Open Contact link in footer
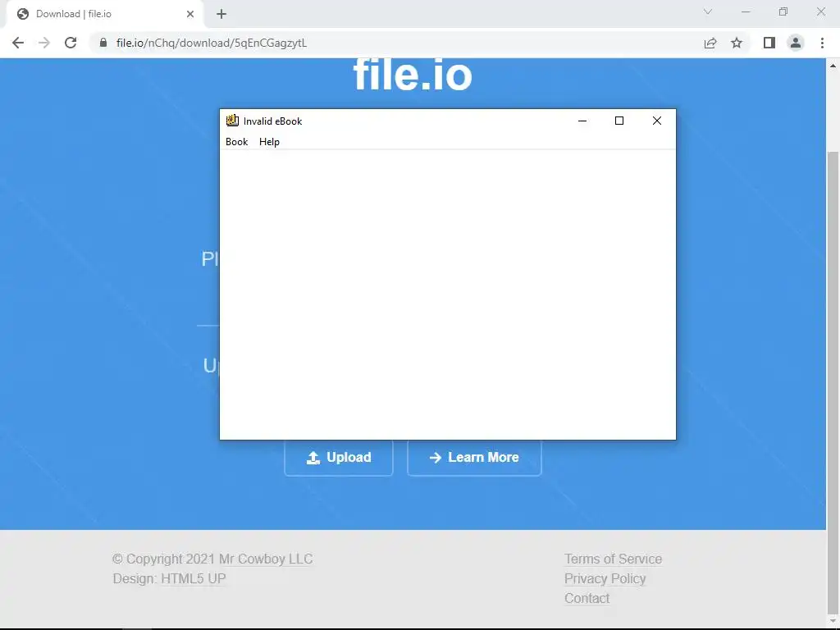The height and width of the screenshot is (630, 840). [x=587, y=598]
